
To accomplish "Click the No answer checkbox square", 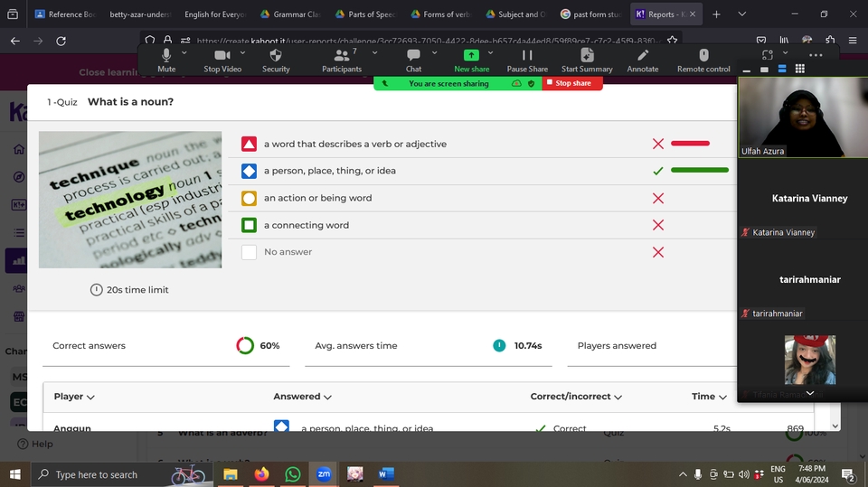I will [250, 252].
